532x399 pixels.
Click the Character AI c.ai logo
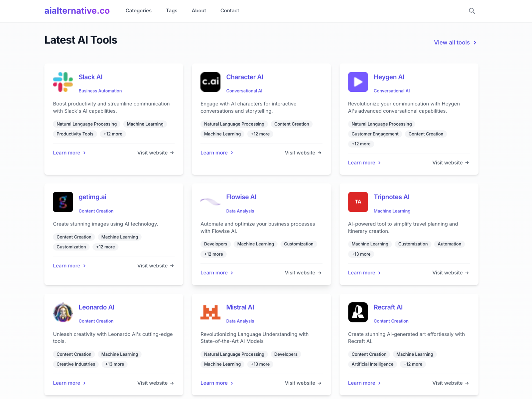(210, 82)
